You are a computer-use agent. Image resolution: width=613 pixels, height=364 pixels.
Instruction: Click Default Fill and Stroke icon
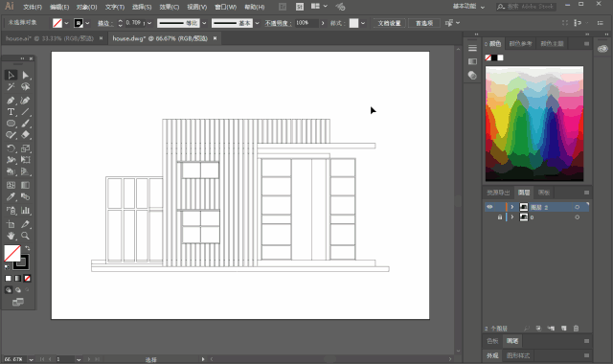click(7, 267)
